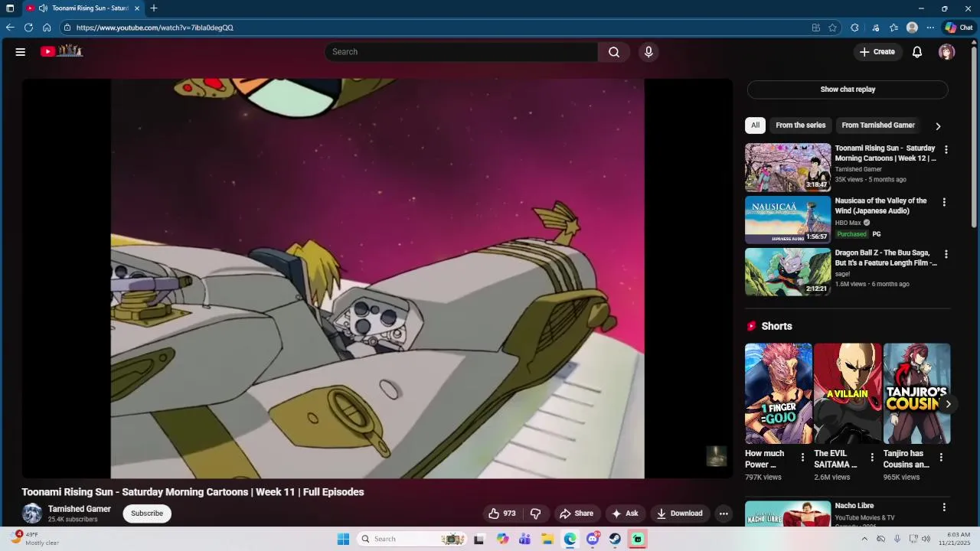Select the From Tamished Gamer chip
This screenshot has height=551, width=980.
(x=878, y=126)
